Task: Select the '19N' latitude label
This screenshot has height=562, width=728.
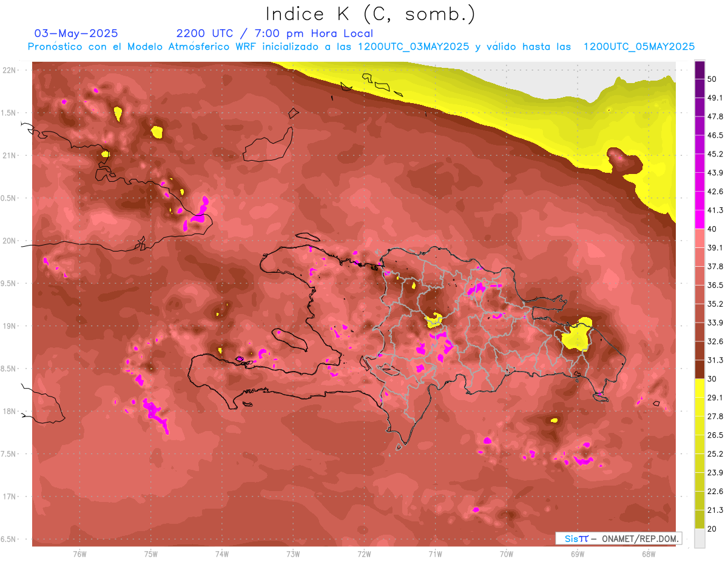Action: pyautogui.click(x=10, y=326)
